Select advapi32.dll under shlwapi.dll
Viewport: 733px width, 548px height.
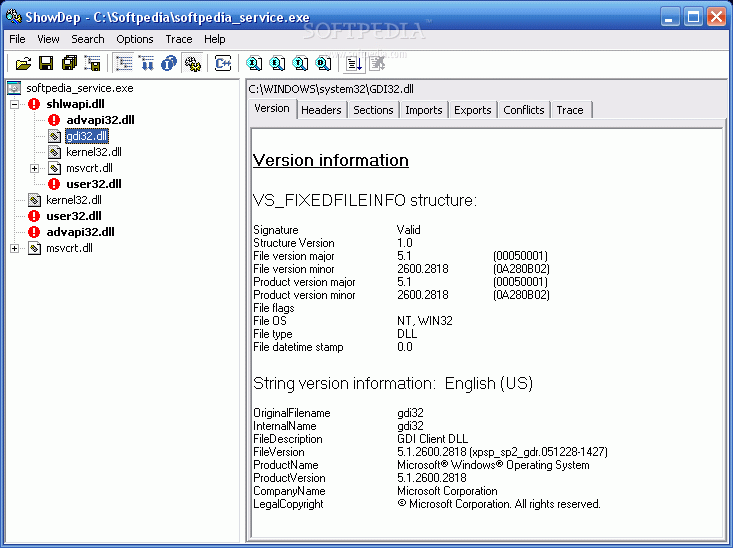click(100, 120)
